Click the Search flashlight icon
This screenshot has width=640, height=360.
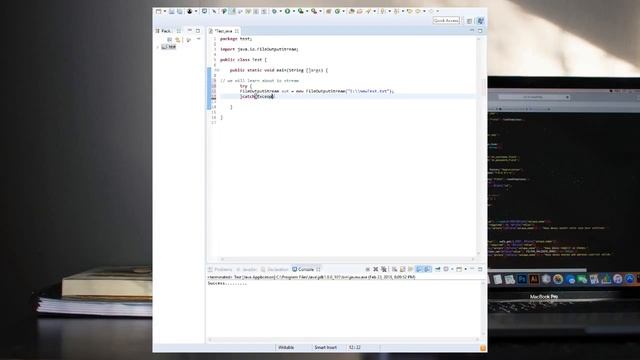368,11
